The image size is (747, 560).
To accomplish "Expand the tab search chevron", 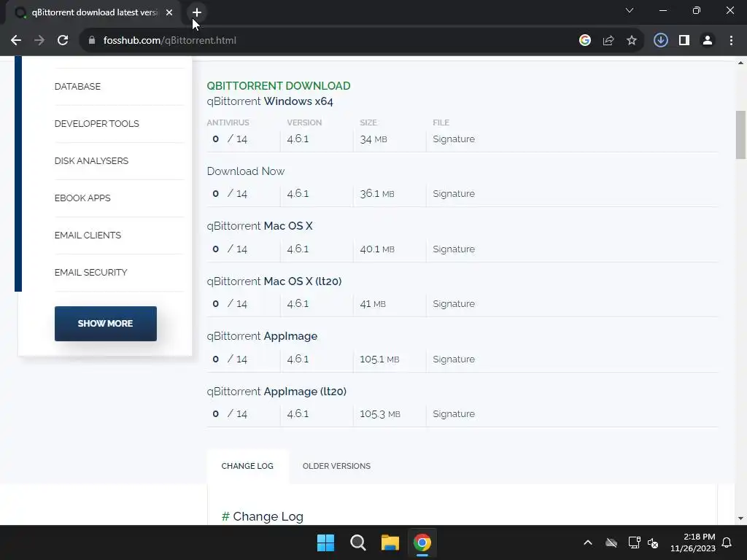I will click(630, 10).
